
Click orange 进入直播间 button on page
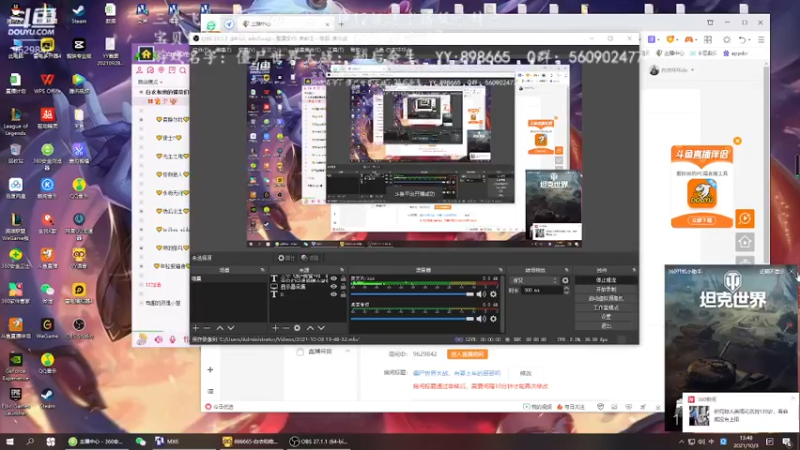click(x=467, y=354)
